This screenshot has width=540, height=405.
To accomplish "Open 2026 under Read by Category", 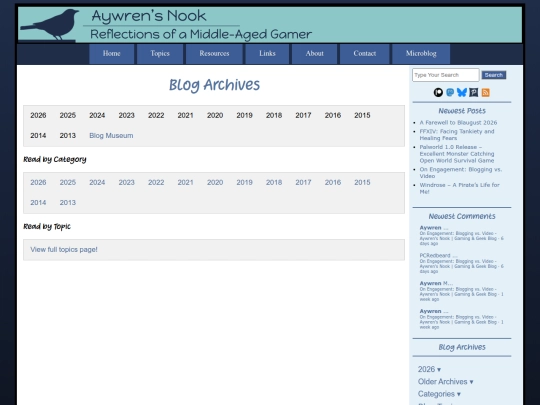I will click(x=38, y=182).
